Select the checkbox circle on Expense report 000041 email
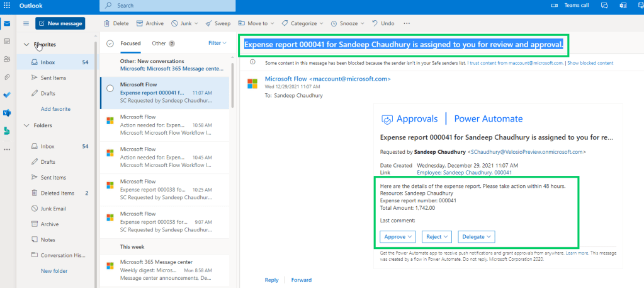 110,88
